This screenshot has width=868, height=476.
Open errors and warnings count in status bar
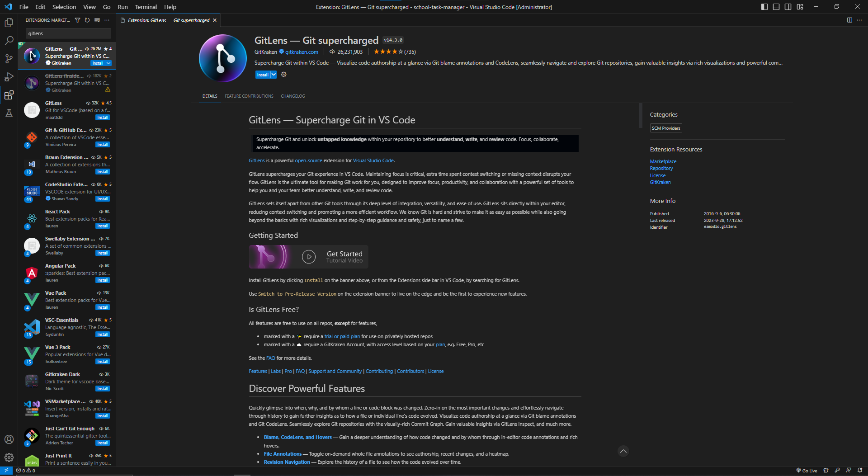tap(26, 471)
